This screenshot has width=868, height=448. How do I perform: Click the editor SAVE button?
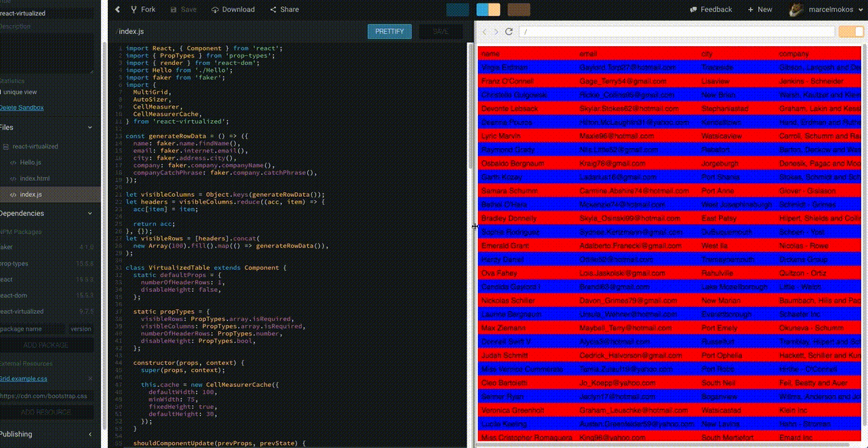click(x=441, y=31)
